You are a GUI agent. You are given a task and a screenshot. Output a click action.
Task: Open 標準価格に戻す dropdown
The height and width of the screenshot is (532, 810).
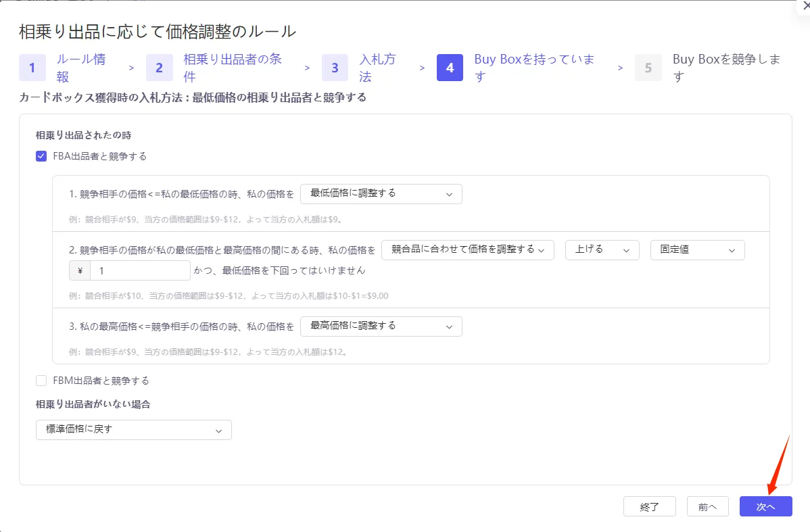tap(134, 430)
